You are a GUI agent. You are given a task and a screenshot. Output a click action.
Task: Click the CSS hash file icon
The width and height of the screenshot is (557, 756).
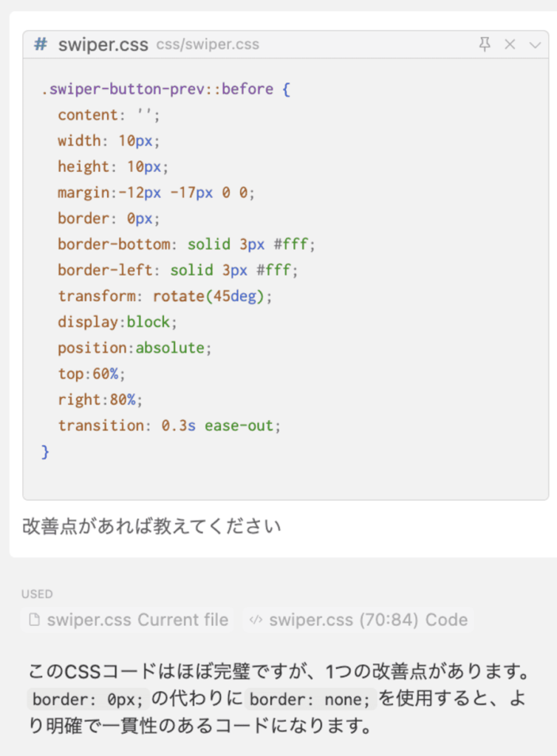tap(41, 44)
